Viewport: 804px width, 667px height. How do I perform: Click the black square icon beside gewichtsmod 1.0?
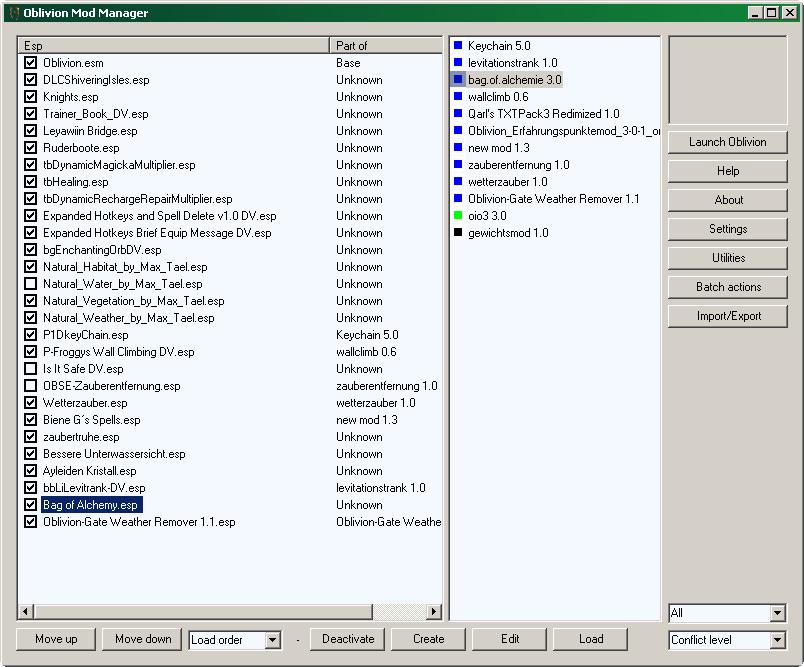pyautogui.click(x=458, y=233)
